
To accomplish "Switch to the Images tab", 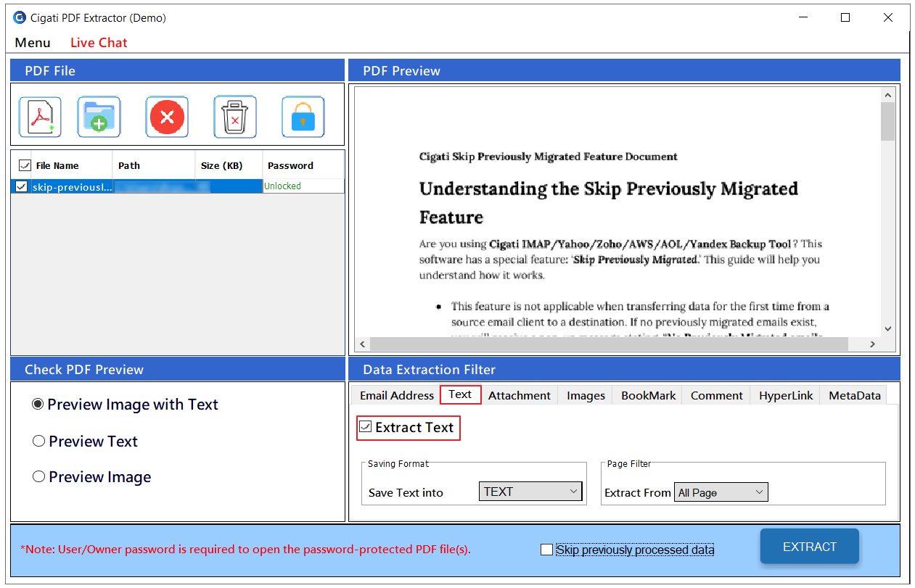I will click(586, 395).
